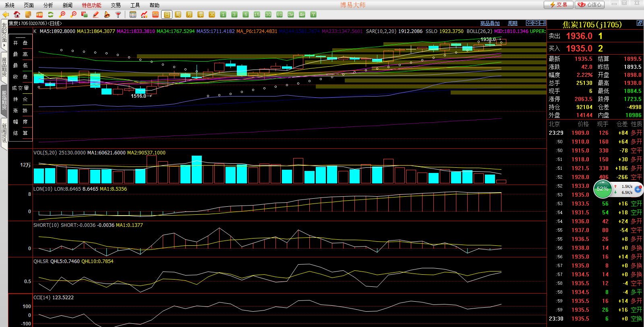Click the lightning 交易 button
This screenshot has height=327, width=644.
coord(558,5)
